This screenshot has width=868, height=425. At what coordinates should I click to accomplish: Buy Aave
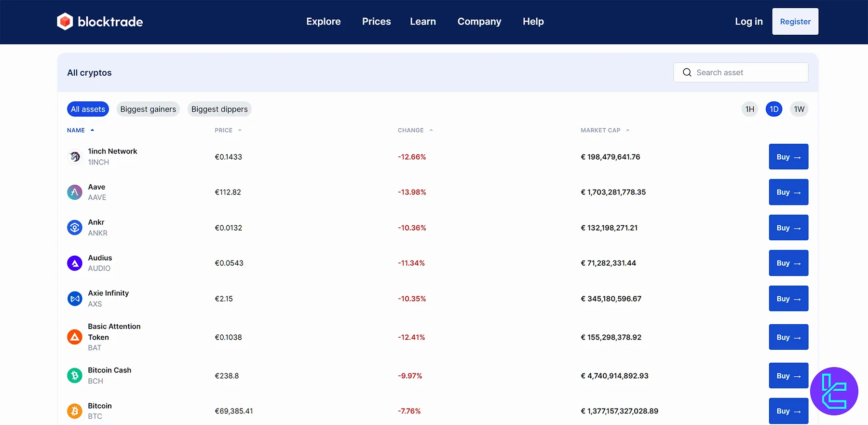tap(788, 192)
